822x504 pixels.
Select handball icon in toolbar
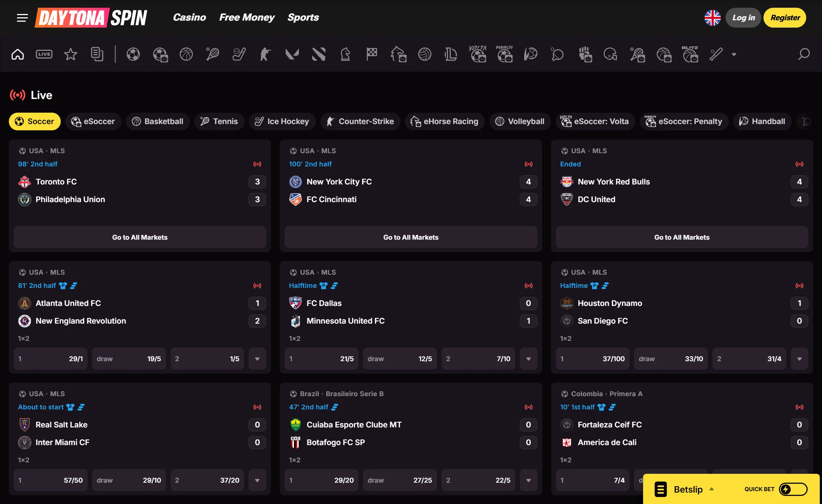531,54
